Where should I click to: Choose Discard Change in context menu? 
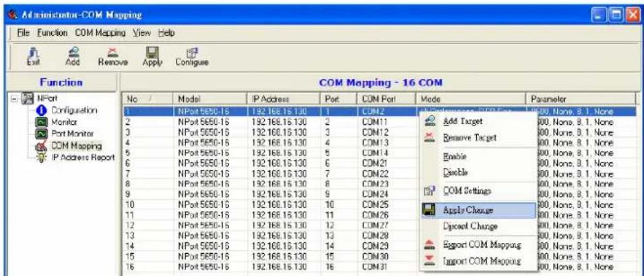coord(479,226)
